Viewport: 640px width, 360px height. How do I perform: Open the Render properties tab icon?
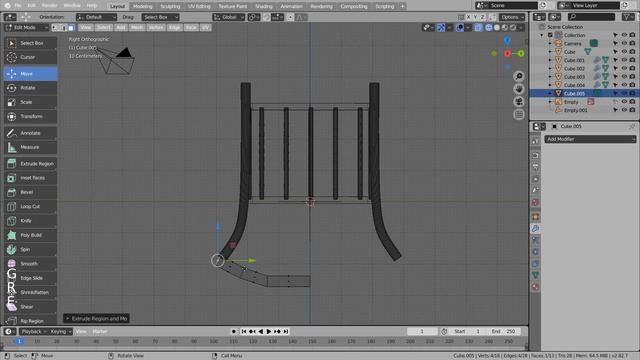coord(536,156)
